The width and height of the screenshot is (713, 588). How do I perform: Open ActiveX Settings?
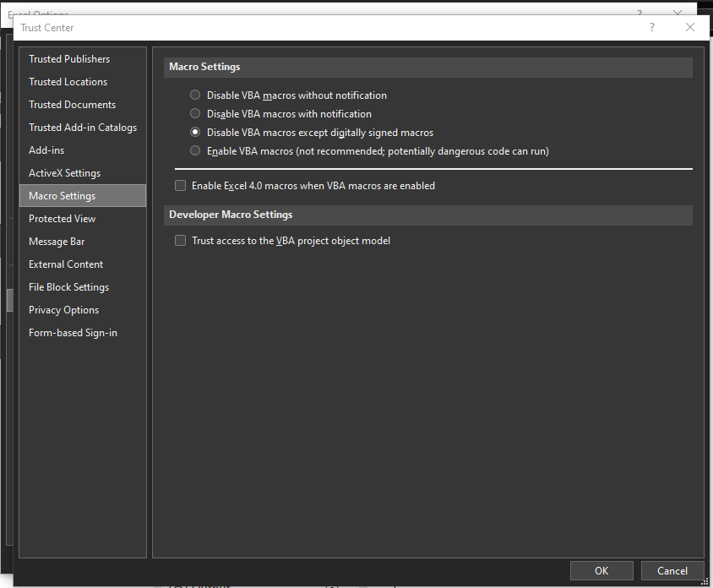click(64, 173)
